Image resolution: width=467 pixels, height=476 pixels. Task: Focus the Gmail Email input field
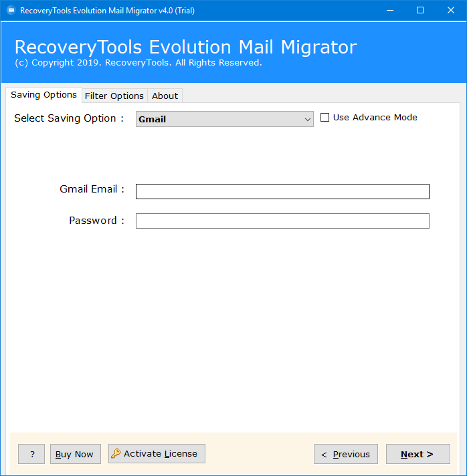282,192
